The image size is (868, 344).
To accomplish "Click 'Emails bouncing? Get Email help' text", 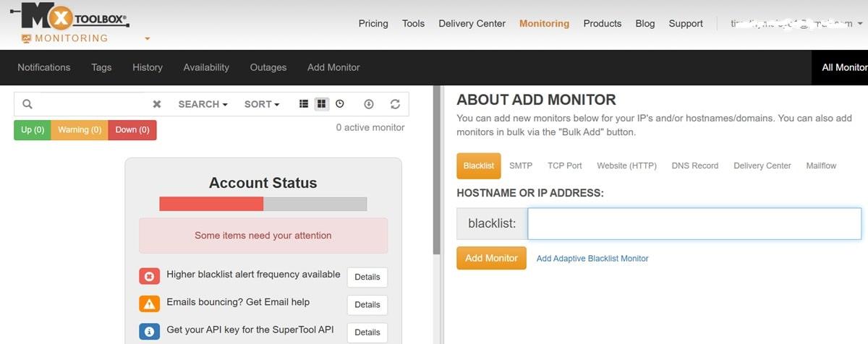I will click(238, 302).
